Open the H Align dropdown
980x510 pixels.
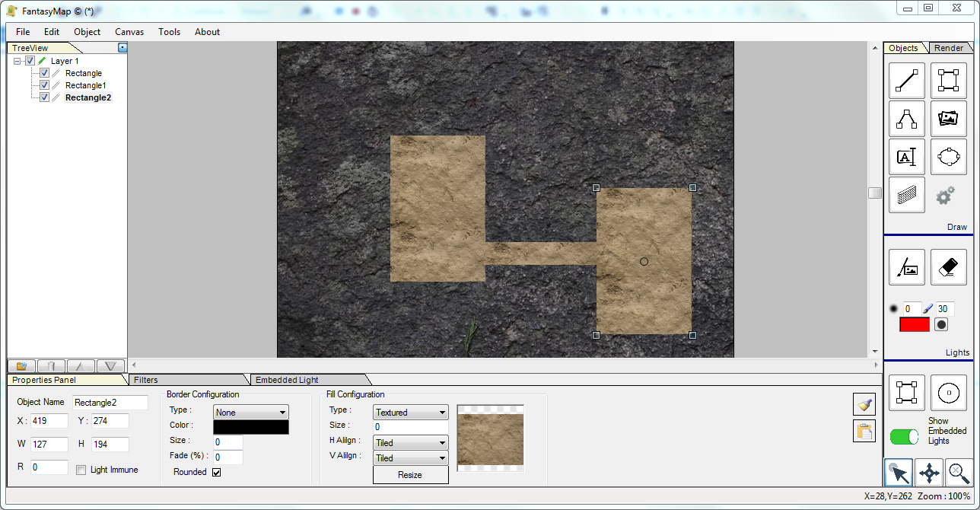coord(411,443)
